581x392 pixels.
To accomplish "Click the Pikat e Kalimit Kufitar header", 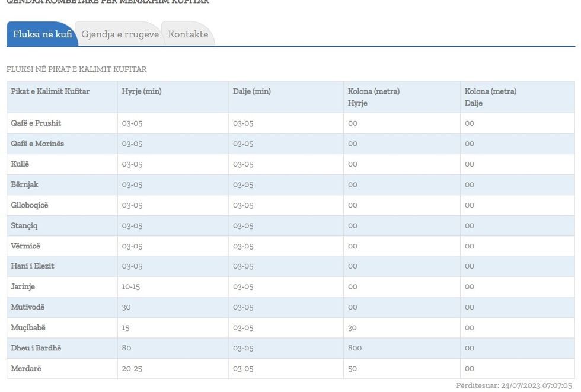I will pos(50,91).
